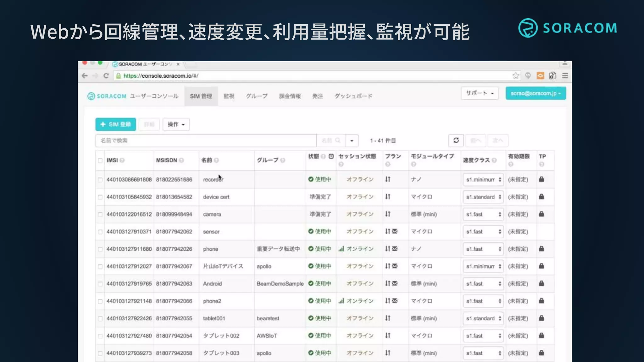This screenshot has width=644, height=362.
Task: Check the box for 片山IoTデバイス row
Action: 100,266
